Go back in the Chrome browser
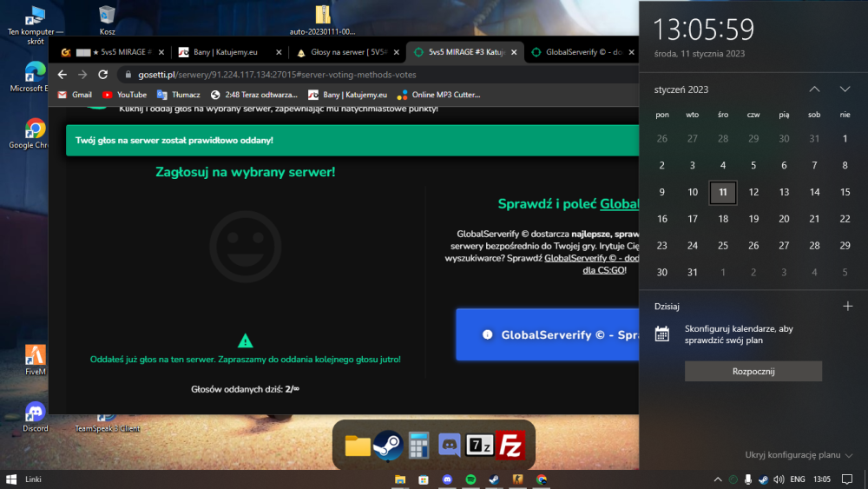The height and width of the screenshot is (489, 868). point(62,74)
